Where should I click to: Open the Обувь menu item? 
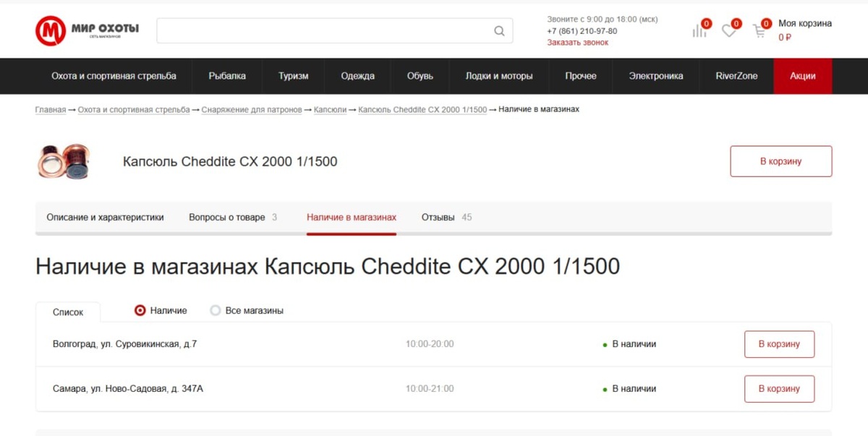(x=420, y=76)
